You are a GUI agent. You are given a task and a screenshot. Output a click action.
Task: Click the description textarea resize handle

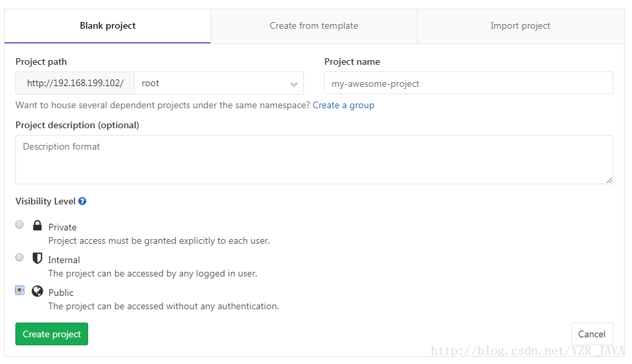tap(609, 180)
